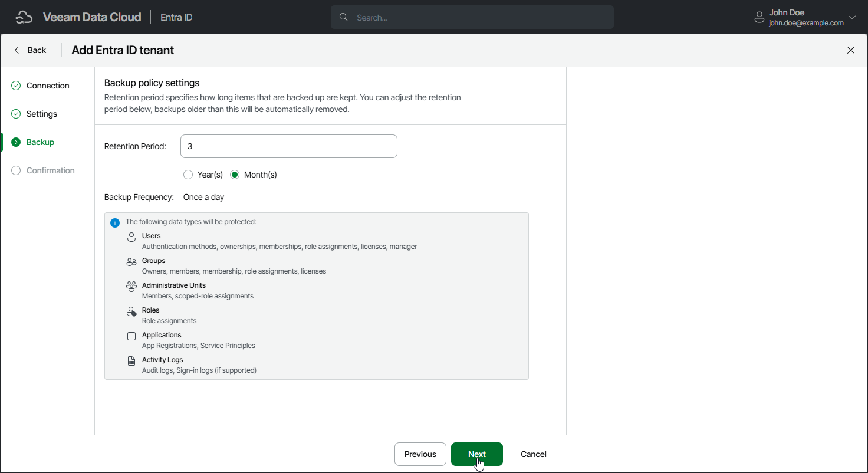The width and height of the screenshot is (868, 473).
Task: Click 'Audit logs, Sign-in logs (if supported)' text
Action: (199, 370)
